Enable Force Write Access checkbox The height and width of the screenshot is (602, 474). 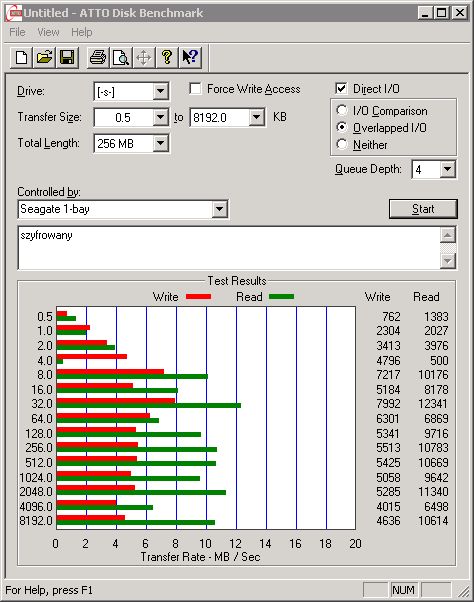point(195,89)
